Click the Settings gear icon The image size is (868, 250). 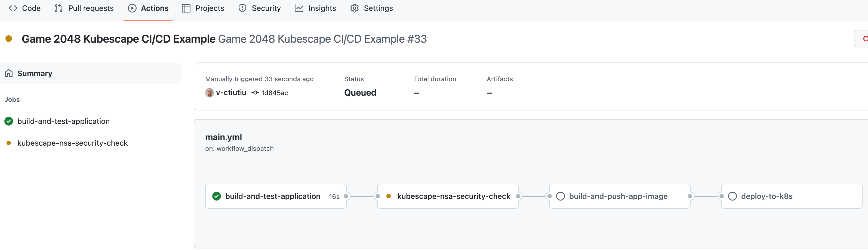point(355,8)
